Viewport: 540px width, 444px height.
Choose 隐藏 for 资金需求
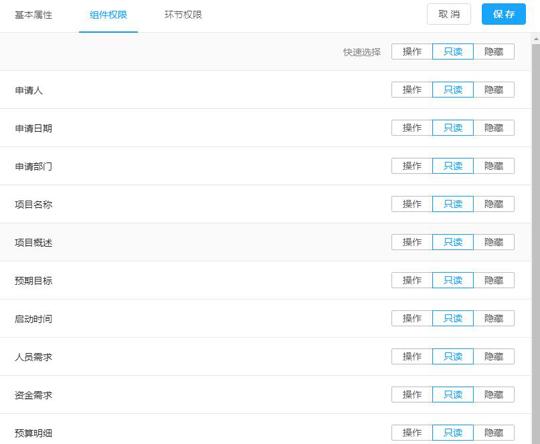tap(494, 395)
